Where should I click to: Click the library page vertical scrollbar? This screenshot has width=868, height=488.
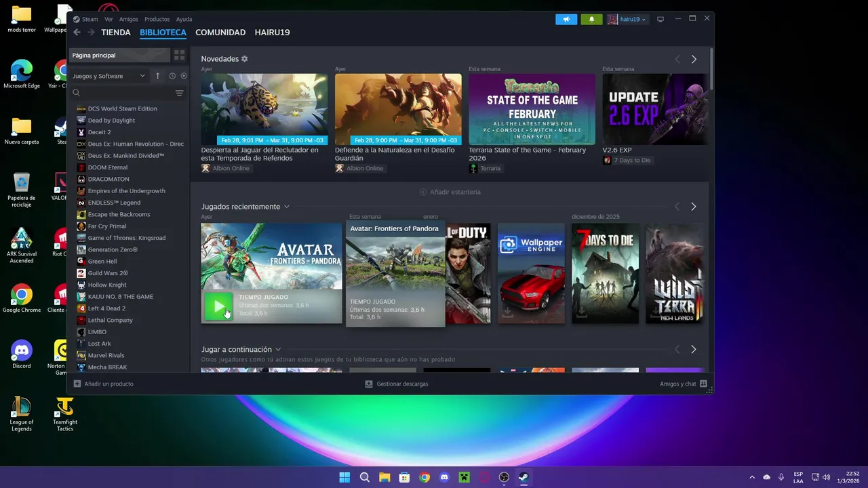tap(711, 68)
